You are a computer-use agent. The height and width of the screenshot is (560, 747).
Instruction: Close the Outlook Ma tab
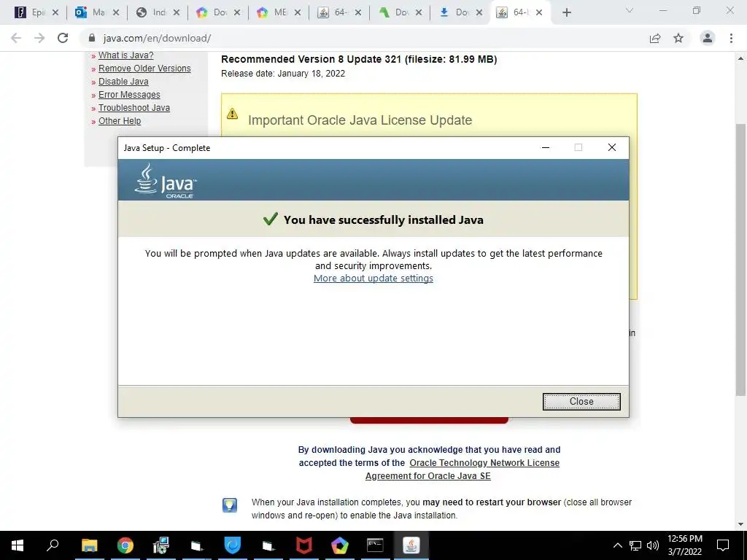pyautogui.click(x=116, y=13)
